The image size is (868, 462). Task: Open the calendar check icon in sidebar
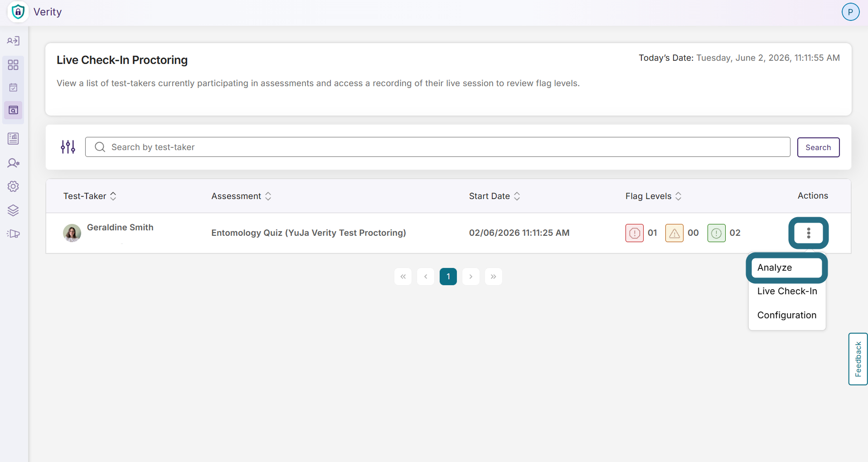point(13,88)
